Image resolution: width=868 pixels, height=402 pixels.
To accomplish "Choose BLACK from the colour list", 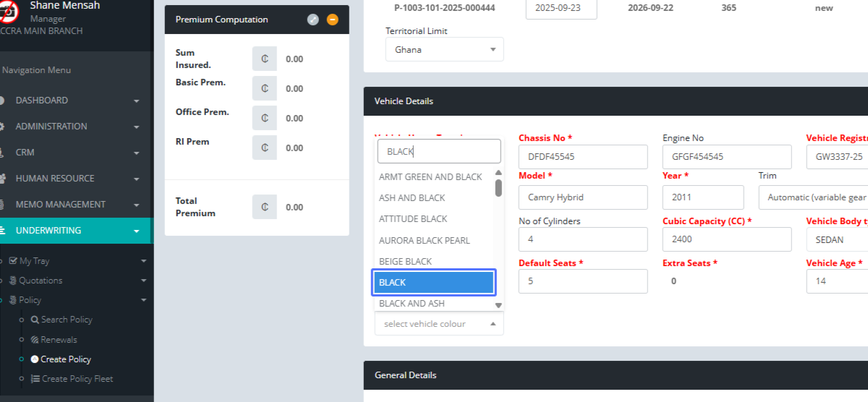I will (x=433, y=283).
